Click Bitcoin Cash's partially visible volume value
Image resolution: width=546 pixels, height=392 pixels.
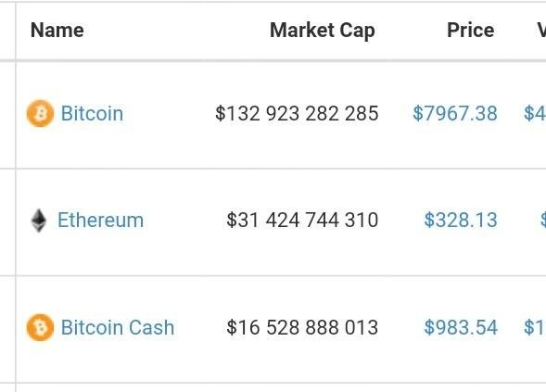(535, 327)
